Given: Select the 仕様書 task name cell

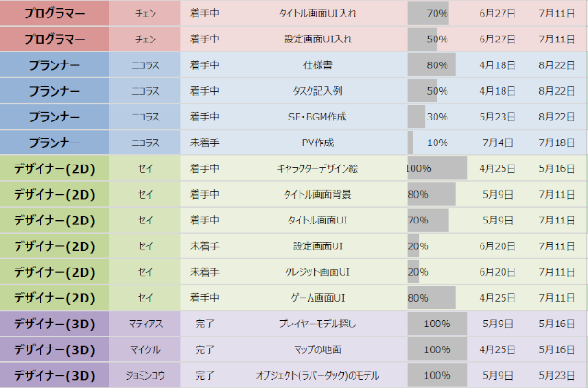Looking at the screenshot, I should click(x=316, y=65).
